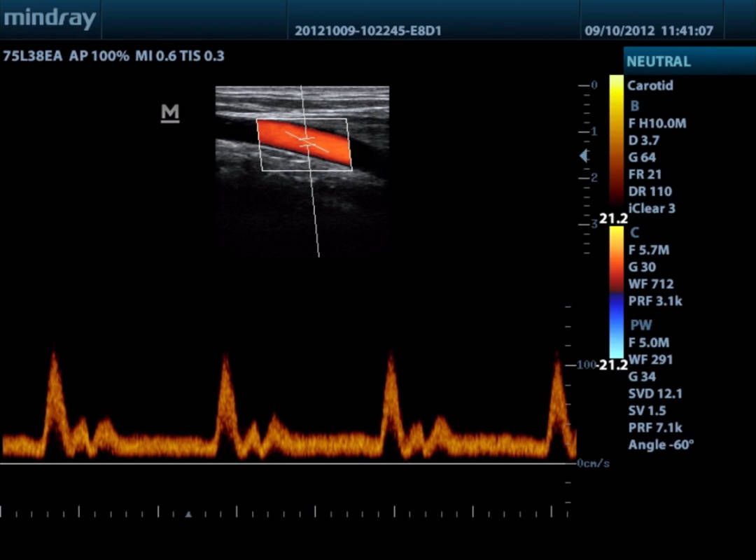
Task: Click the SVD 12.1 parameter
Action: pos(654,393)
